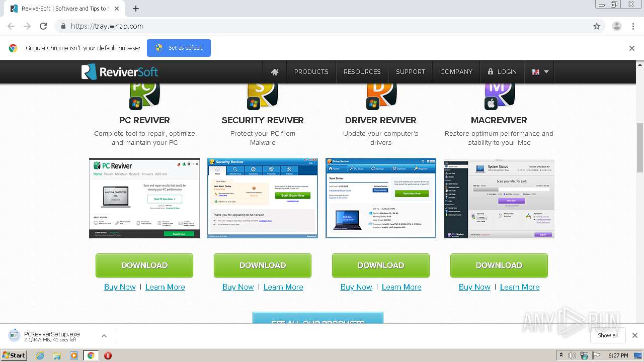Image resolution: width=644 pixels, height=362 pixels.
Task: Open the network tray icon
Action: pos(584,355)
